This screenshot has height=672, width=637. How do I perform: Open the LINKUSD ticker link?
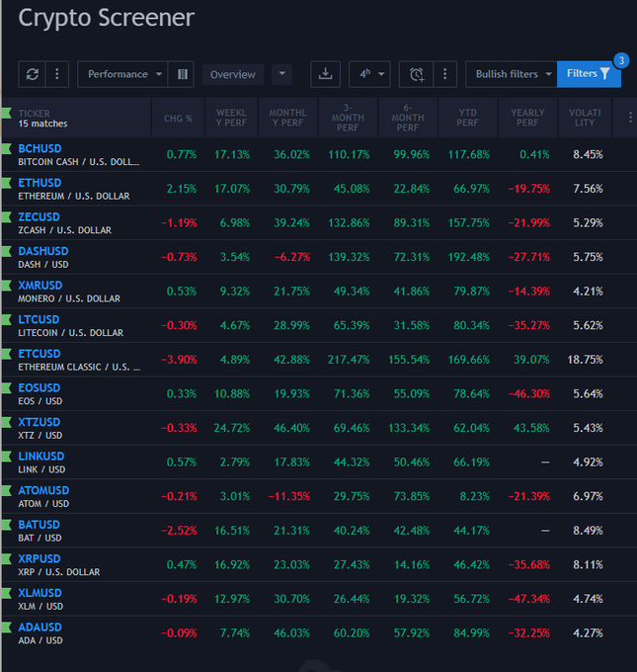coord(41,457)
